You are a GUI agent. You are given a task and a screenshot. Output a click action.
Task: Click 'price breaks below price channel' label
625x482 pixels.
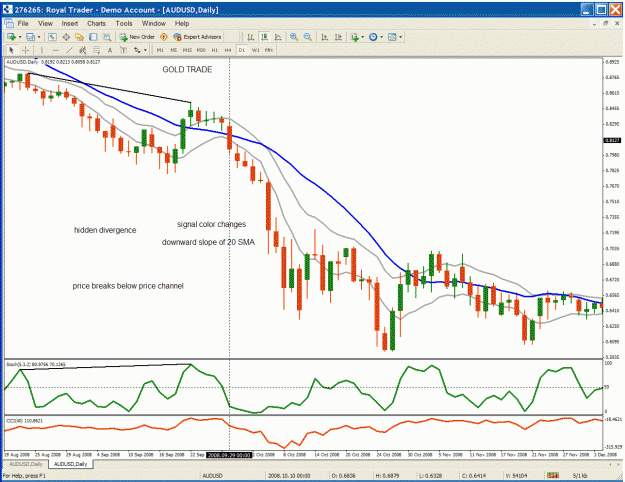tap(128, 286)
